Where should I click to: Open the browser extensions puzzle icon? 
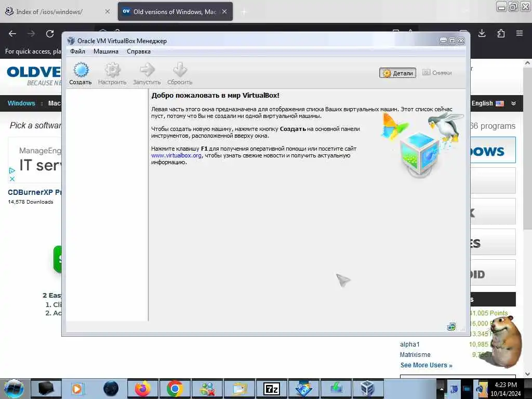pos(501,33)
